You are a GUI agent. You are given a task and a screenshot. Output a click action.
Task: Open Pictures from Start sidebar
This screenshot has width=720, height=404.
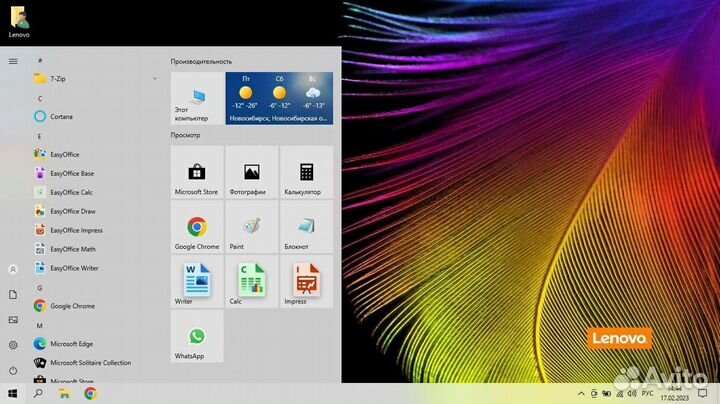click(13, 320)
